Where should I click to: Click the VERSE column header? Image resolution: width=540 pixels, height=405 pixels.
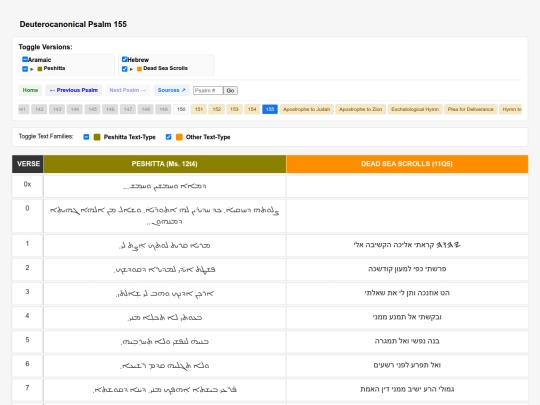28,164
